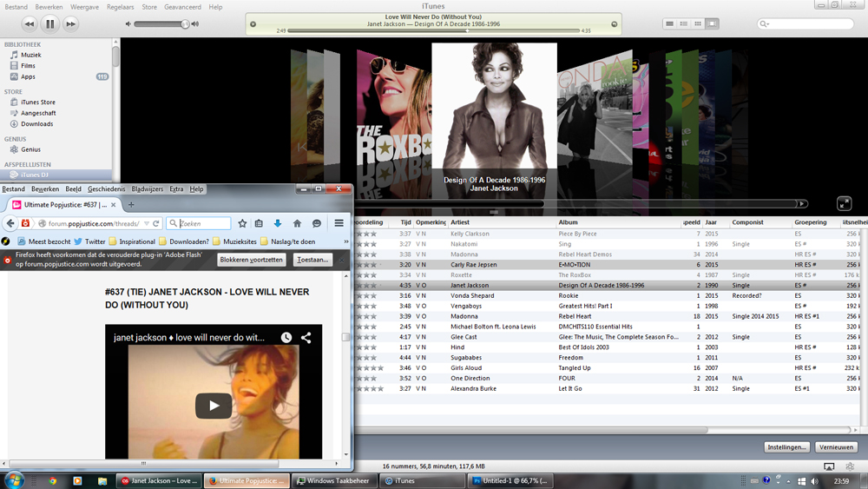The image size is (868, 489).
Task: Click Toestaan button in Firefox
Action: (312, 260)
